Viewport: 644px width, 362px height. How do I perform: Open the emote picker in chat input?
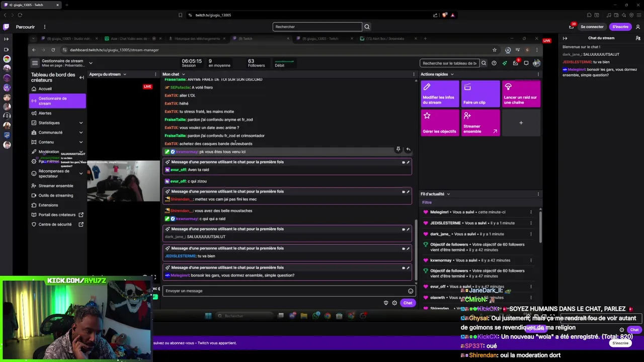click(x=411, y=291)
